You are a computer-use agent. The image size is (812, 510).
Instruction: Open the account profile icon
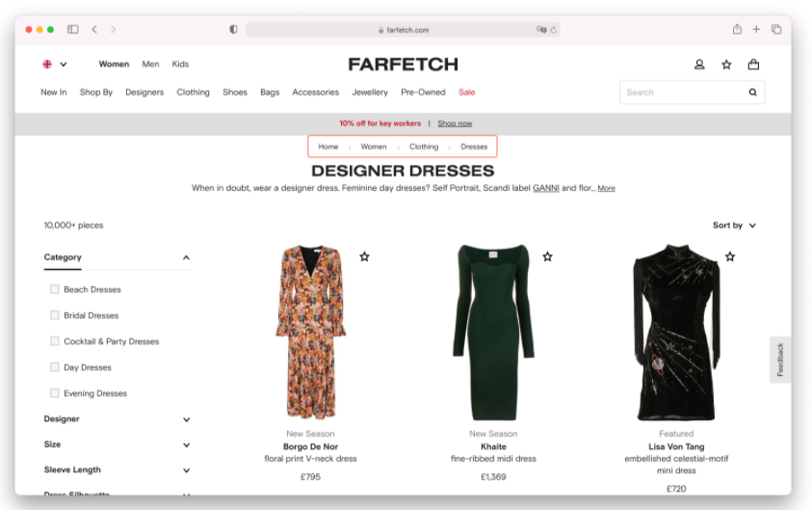[x=699, y=65]
